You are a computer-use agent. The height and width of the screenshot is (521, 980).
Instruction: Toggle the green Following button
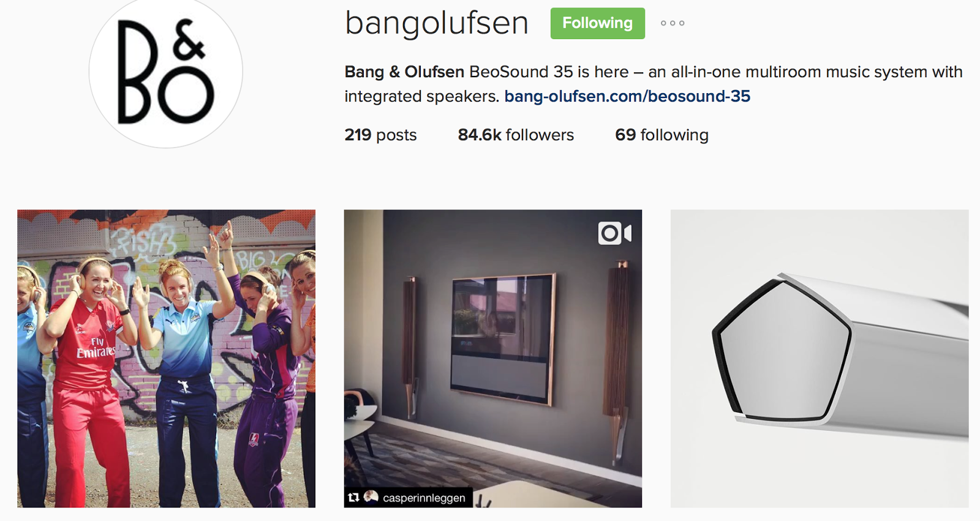[x=597, y=23]
